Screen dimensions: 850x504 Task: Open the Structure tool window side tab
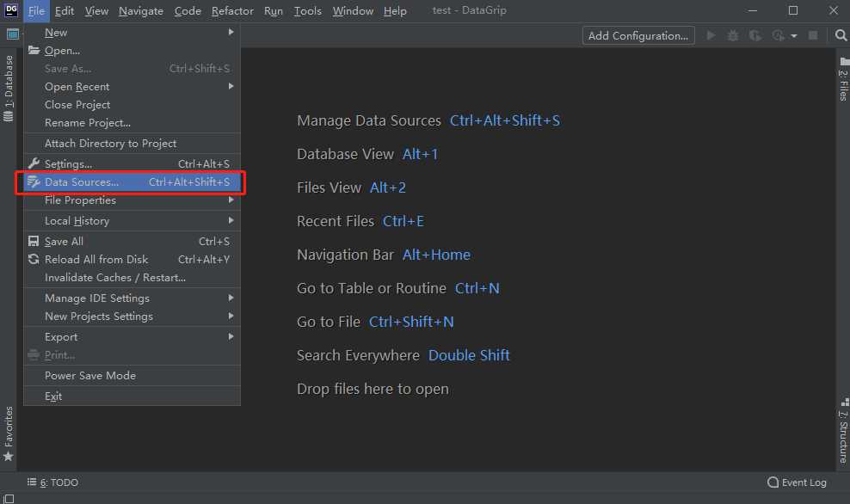[x=843, y=432]
